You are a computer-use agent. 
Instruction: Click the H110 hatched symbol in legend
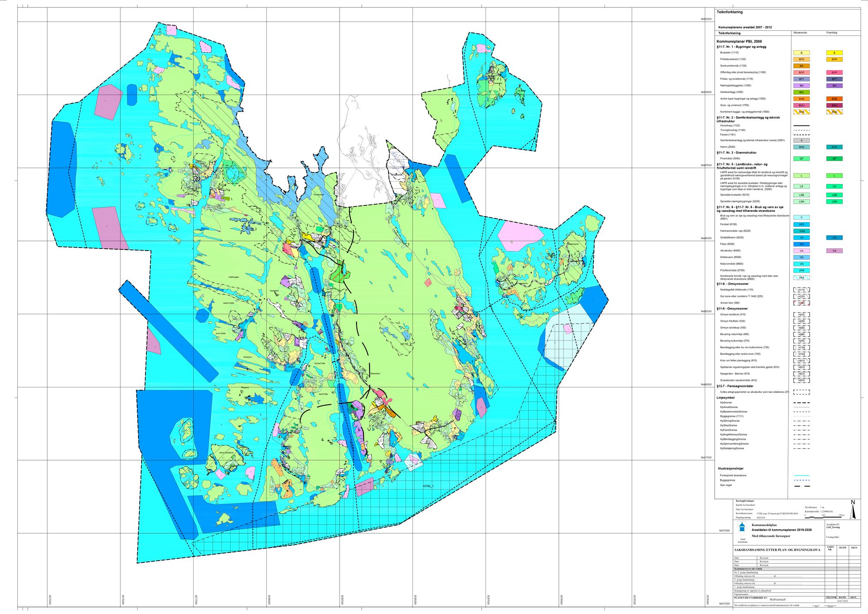coord(801,290)
